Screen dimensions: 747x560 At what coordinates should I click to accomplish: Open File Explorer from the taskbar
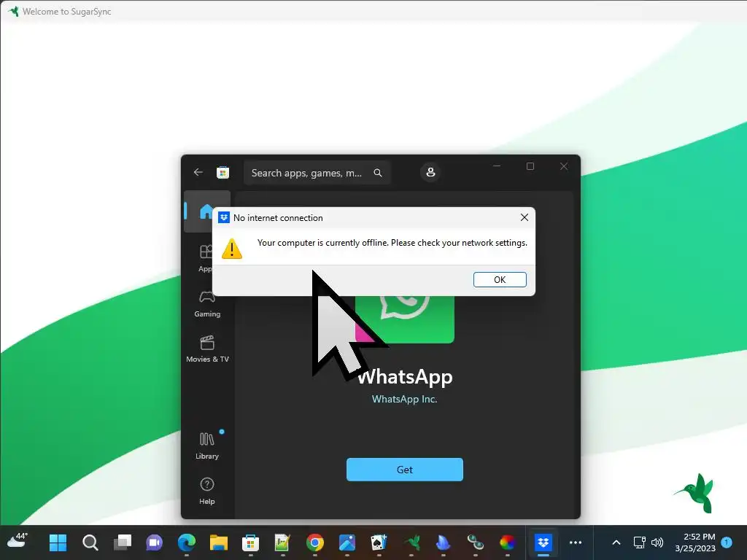(x=219, y=542)
